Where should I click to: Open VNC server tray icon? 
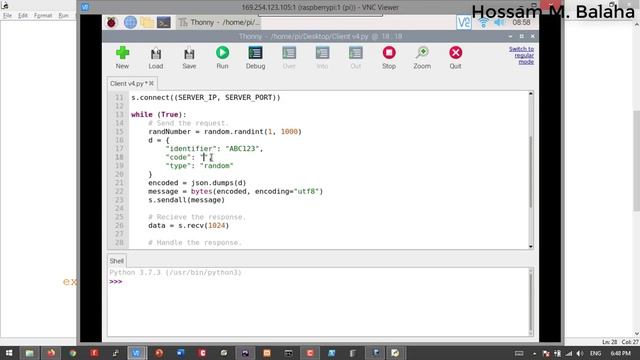[x=464, y=22]
